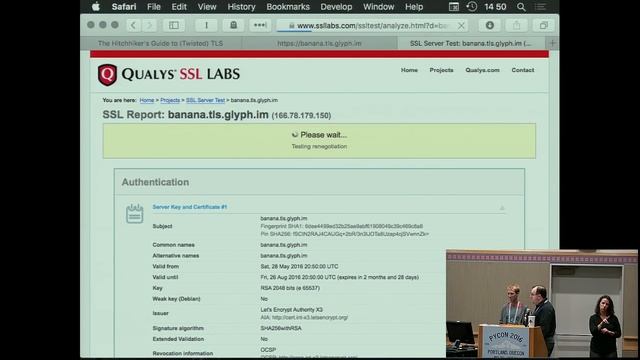
Task: Open the Qualys.com navigation link
Action: (x=482, y=70)
